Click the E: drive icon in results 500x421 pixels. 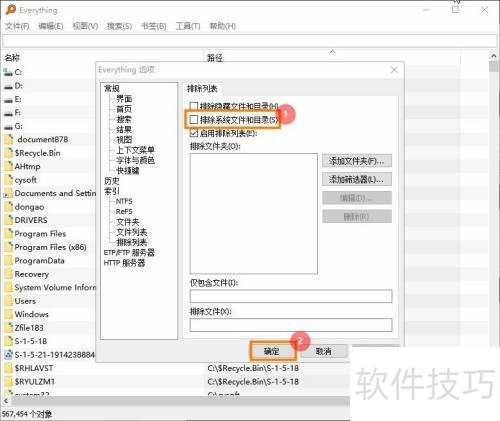click(8, 99)
